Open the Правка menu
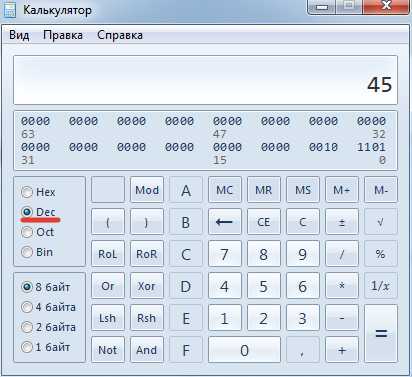Screen dimensions: 412x377 coord(63,35)
